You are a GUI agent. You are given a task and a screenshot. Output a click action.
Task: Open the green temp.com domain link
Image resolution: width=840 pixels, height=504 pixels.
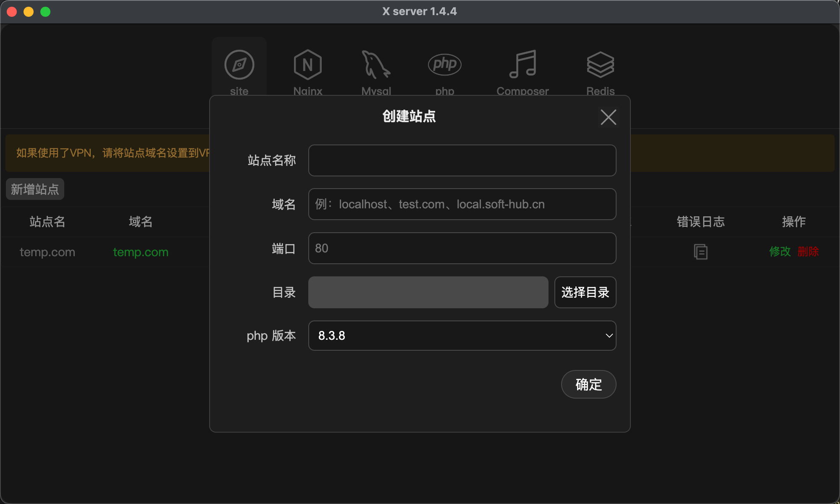(x=140, y=252)
